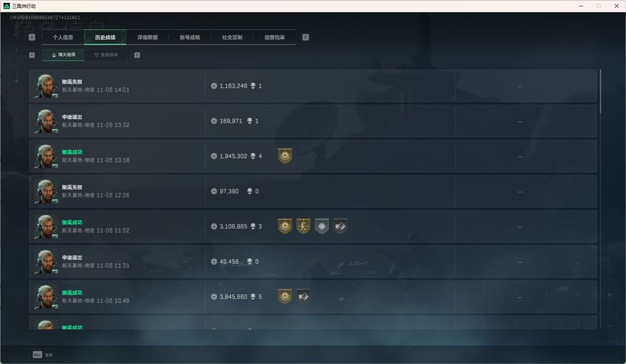The image size is (626, 364).
Task: Open the 账号成就 tab
Action: (190, 37)
